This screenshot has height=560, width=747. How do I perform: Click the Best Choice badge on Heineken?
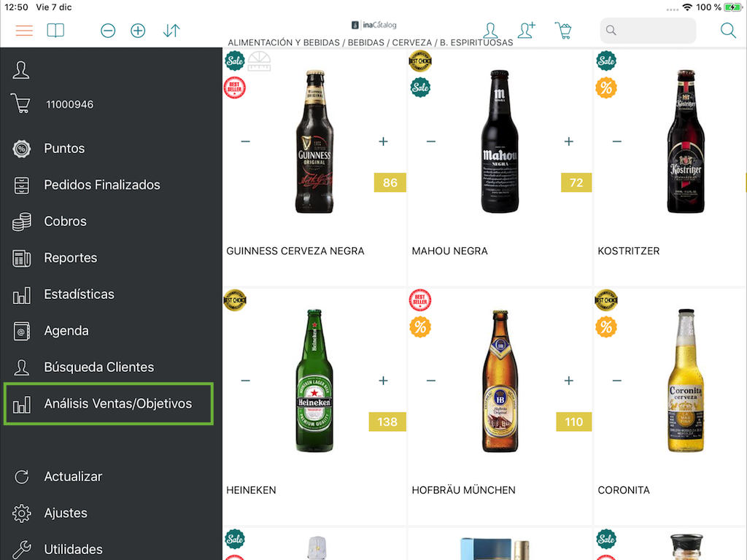(x=235, y=300)
